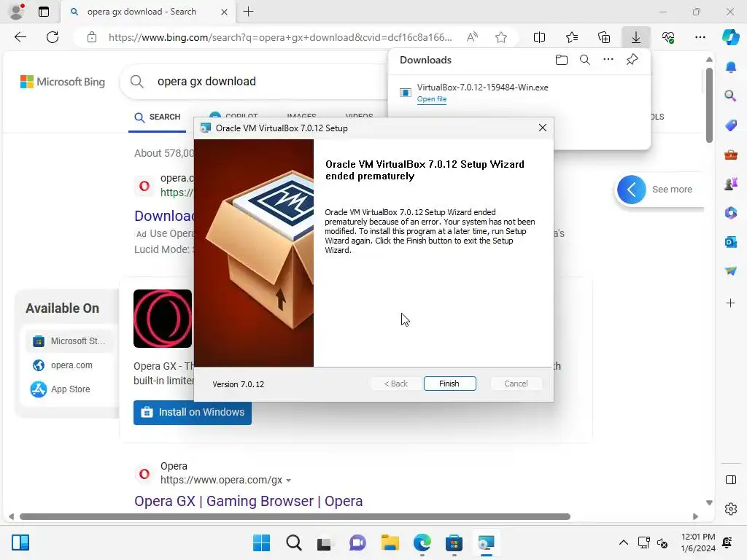Click Opera GX app logo thumbnail
This screenshot has width=747, height=560.
coord(163,319)
